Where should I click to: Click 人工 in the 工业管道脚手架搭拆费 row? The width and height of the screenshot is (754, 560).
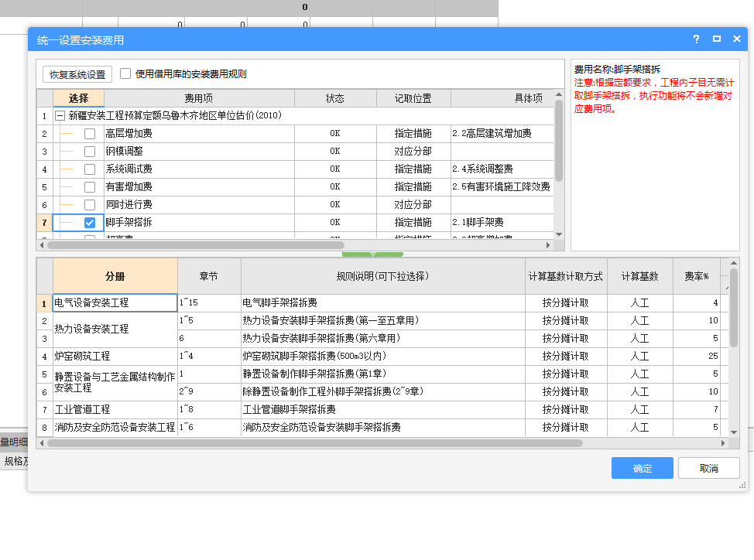[x=640, y=410]
